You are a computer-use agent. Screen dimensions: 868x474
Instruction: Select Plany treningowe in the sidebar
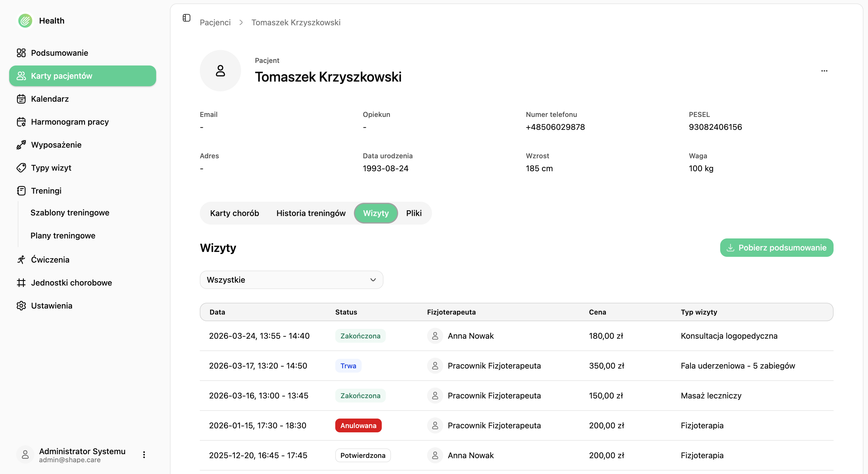pyautogui.click(x=63, y=236)
